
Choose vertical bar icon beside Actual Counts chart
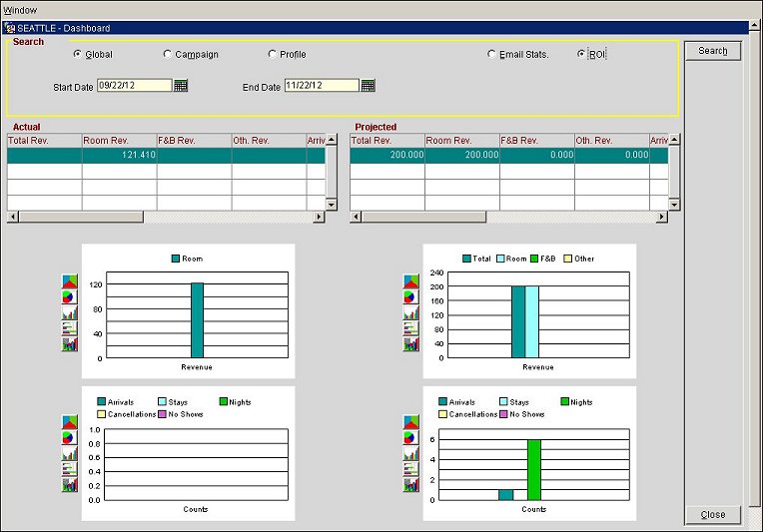click(70, 453)
